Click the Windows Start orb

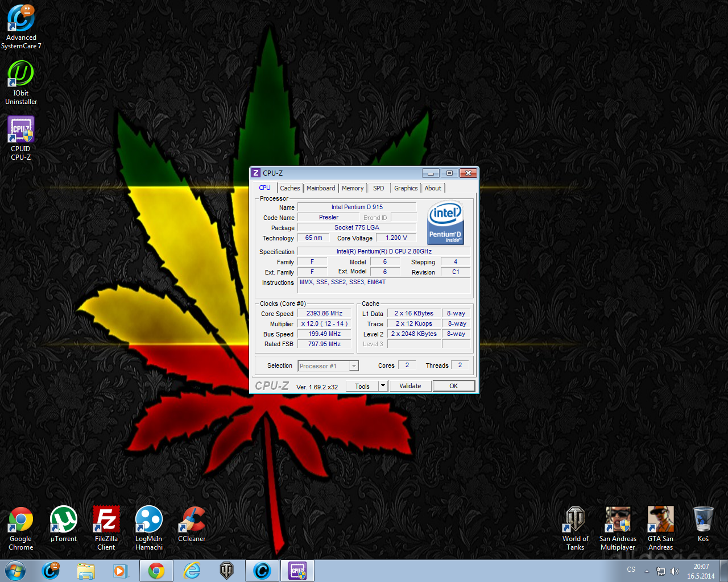pyautogui.click(x=15, y=571)
